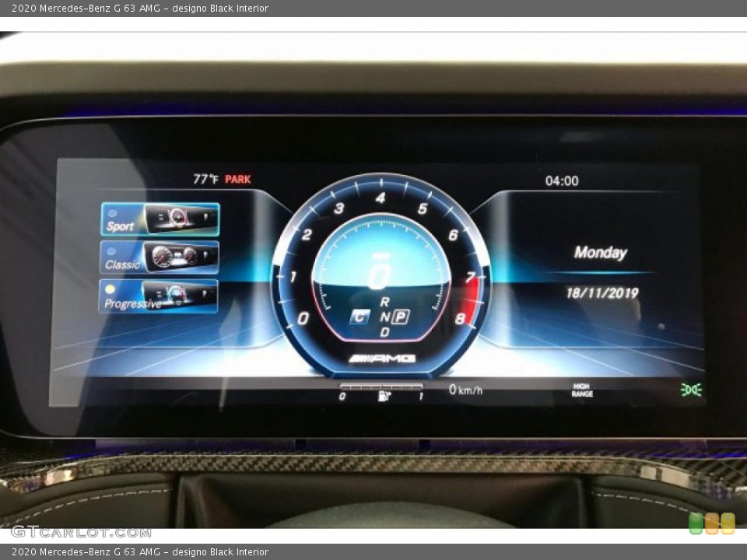Click the large 0 digital speed number
The height and width of the screenshot is (560, 747).
click(380, 275)
